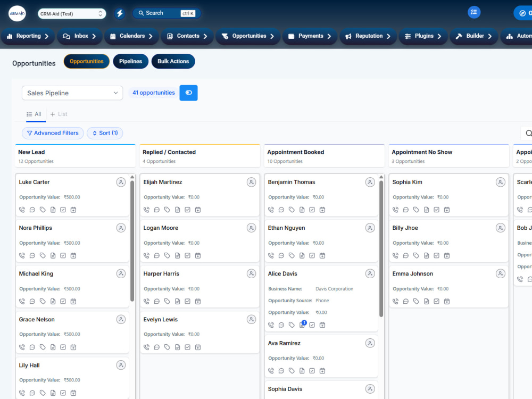Open the notes icon on Grace Nelson's card
The width and height of the screenshot is (532, 399).
click(53, 347)
